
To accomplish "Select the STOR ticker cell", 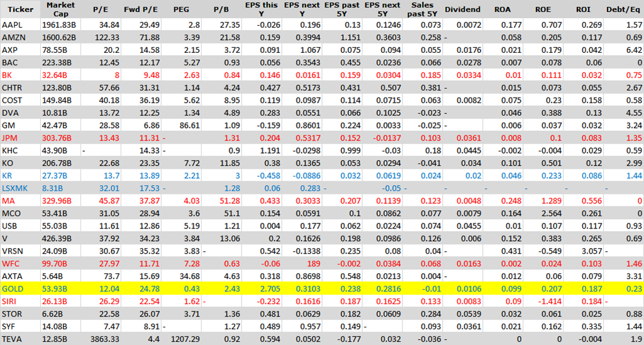I will [21, 314].
